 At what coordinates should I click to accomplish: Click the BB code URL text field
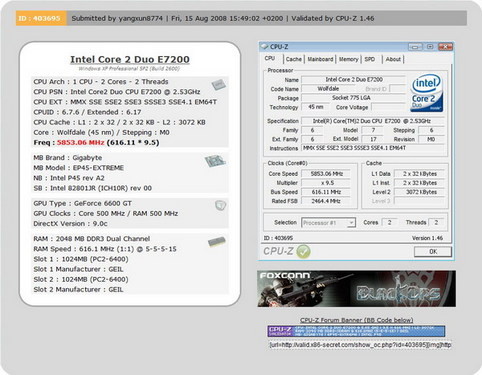click(360, 345)
